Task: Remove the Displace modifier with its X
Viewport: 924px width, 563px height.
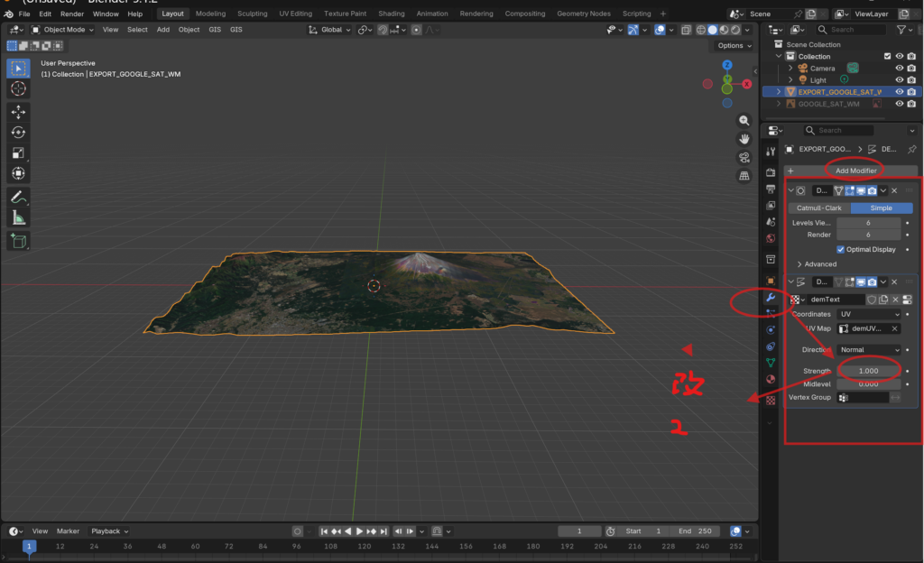Action: tap(894, 282)
